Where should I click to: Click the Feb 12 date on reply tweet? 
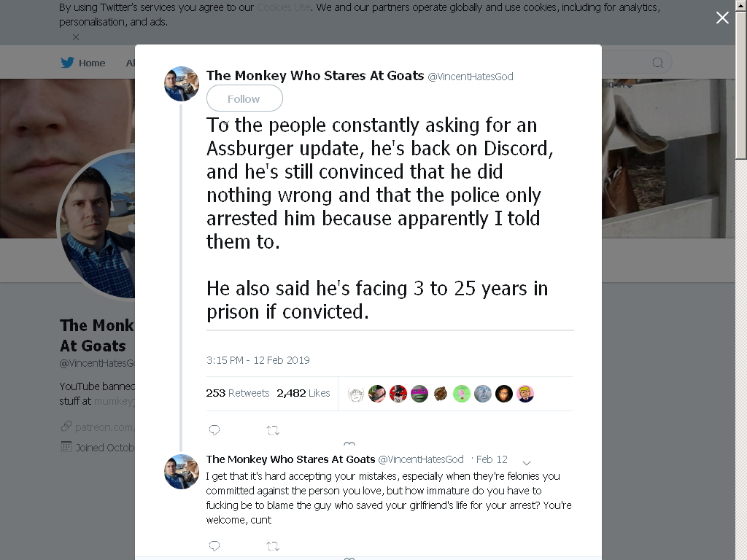tap(492, 459)
